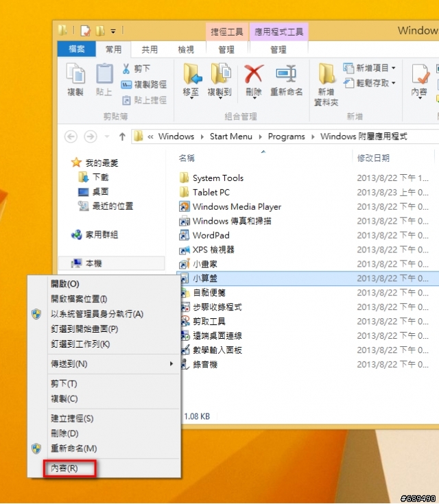Click the arrow after Start Menu in address bar

(260, 137)
